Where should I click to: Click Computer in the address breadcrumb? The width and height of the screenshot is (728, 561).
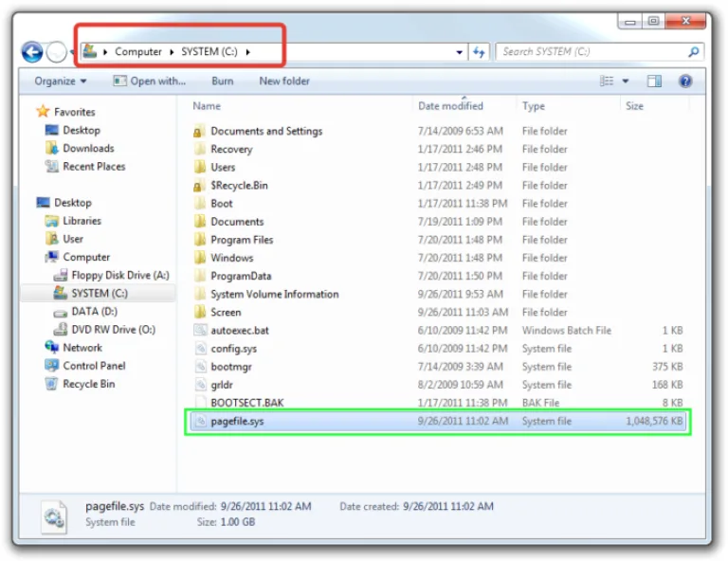click(x=138, y=51)
